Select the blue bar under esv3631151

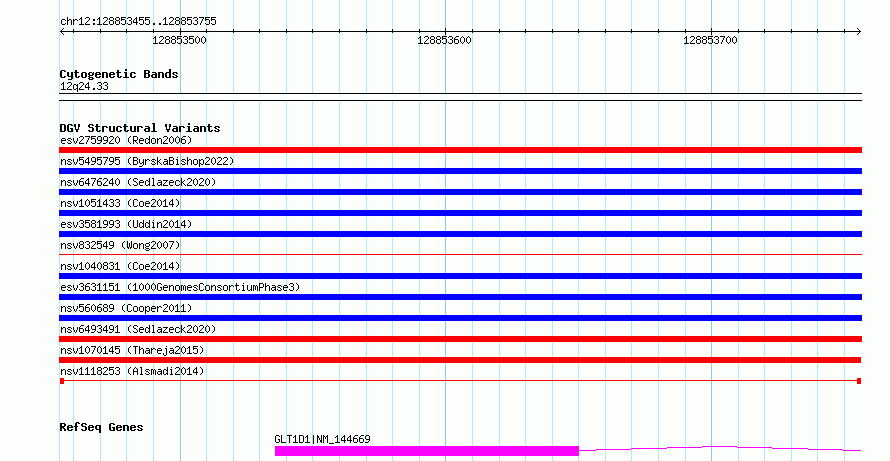[460, 297]
